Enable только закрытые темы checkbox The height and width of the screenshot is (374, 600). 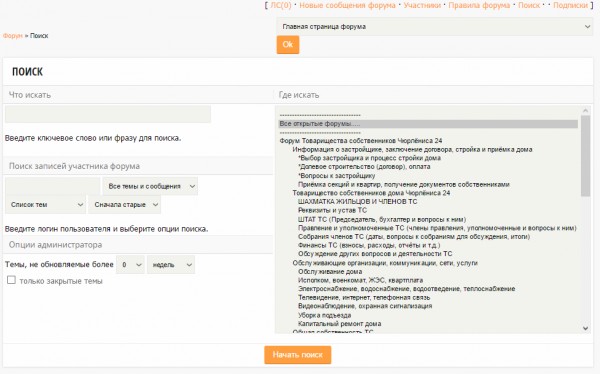(11, 280)
